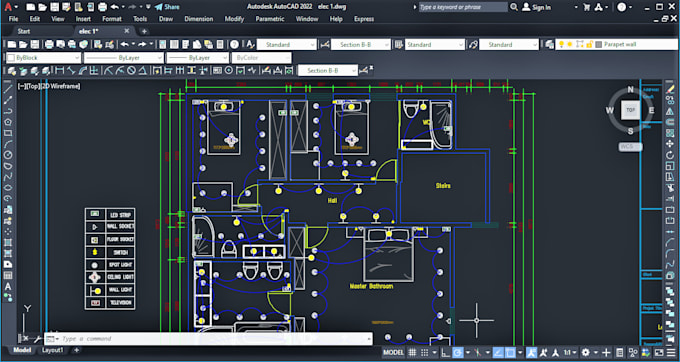Click the Plot printer icon in Standard toolbar
The width and height of the screenshot is (680, 362).
click(x=49, y=44)
